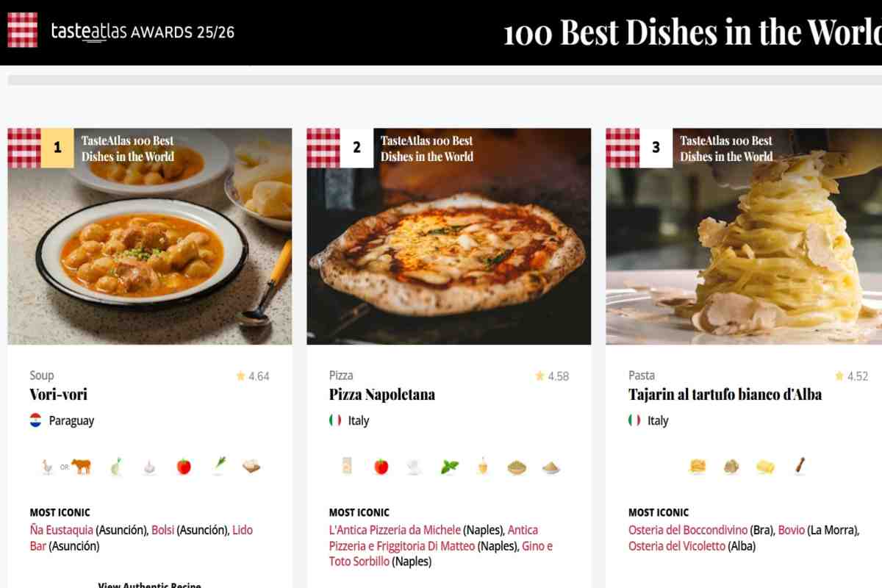Click the beef cow ingredient icon
This screenshot has width=882, height=588.
[x=81, y=466]
